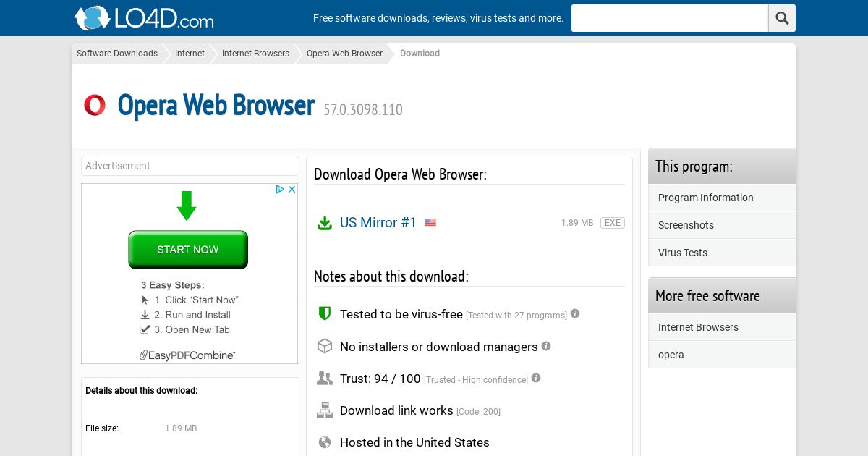The height and width of the screenshot is (456, 868).
Task: Click the red Opera logo icon
Action: [95, 105]
